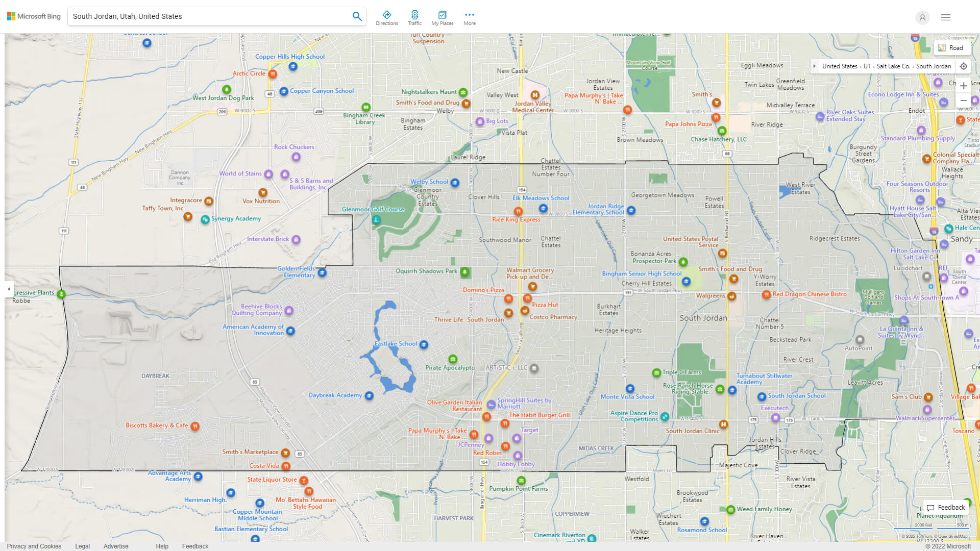Zoom out with minus button

click(x=963, y=101)
